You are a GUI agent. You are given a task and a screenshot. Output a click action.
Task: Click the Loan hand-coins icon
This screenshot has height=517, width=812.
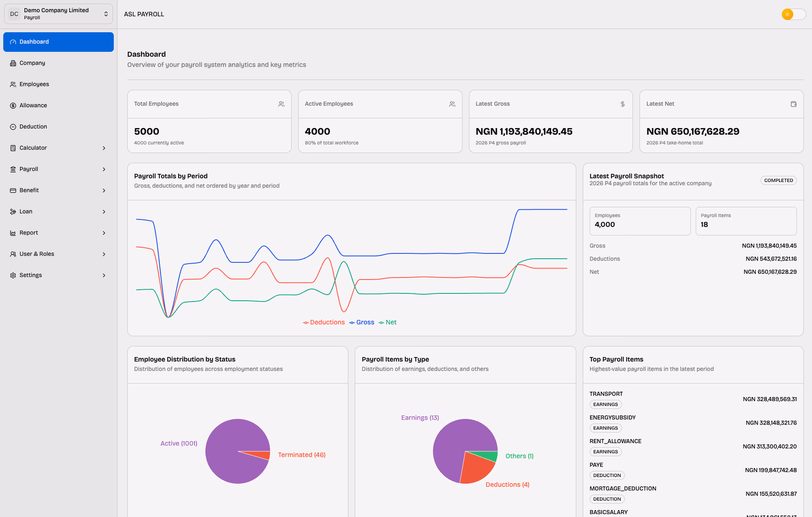pos(13,212)
